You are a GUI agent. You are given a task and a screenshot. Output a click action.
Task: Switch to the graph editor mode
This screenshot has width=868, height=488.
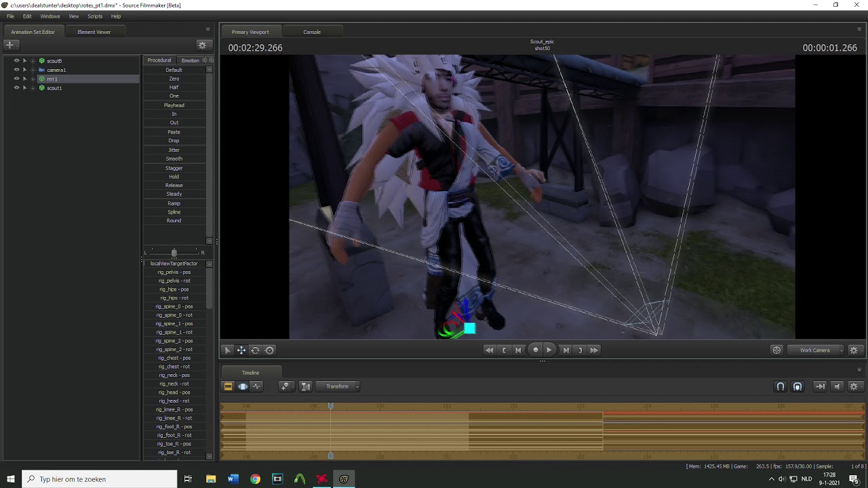click(256, 386)
